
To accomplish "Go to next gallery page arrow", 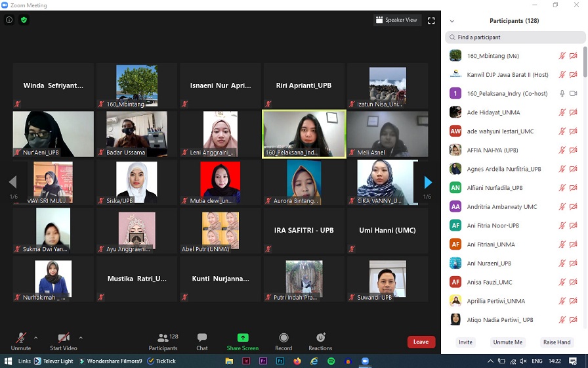I will [428, 182].
